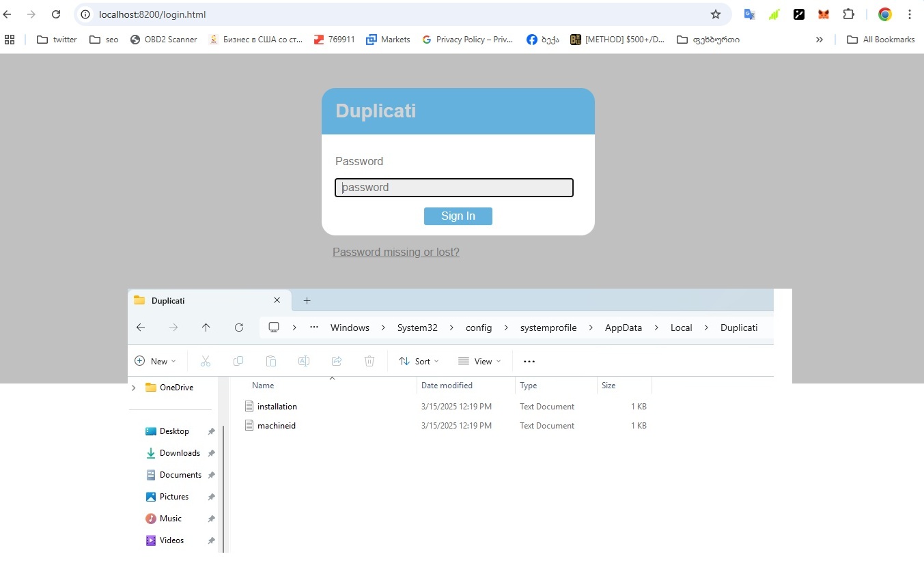Open the Password missing or lost link
This screenshot has height=565, width=924.
pyautogui.click(x=396, y=252)
